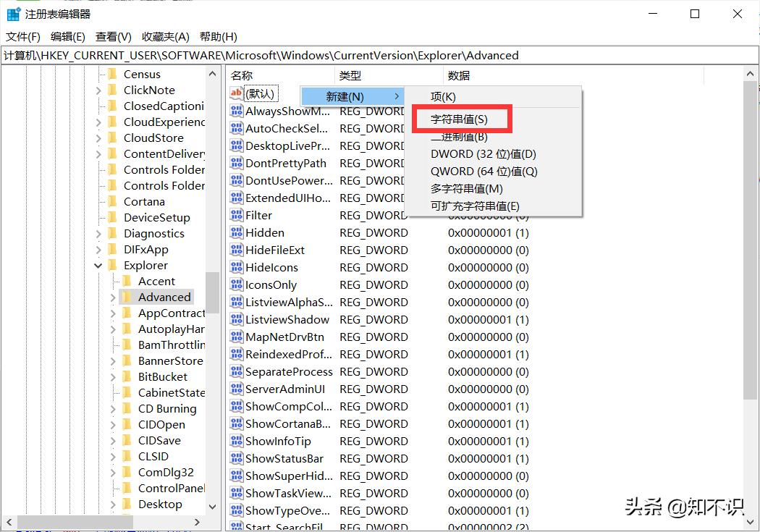The image size is (760, 532).
Task: Choose 字符串值(S) from the submenu
Action: [x=459, y=119]
